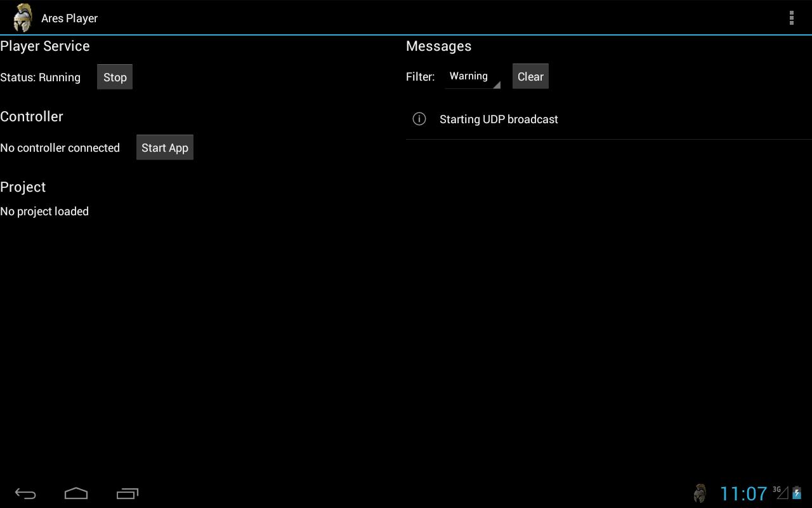Click the No controller connected text

(x=60, y=148)
